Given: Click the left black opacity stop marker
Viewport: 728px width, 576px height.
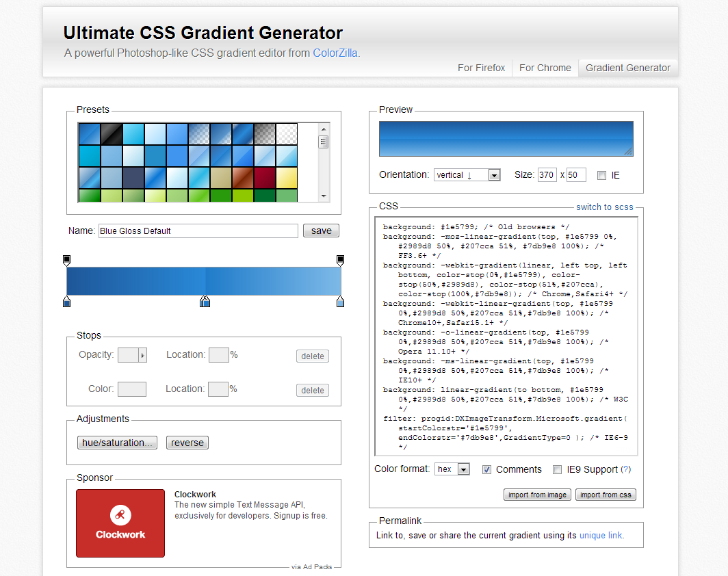Looking at the screenshot, I should (x=67, y=261).
